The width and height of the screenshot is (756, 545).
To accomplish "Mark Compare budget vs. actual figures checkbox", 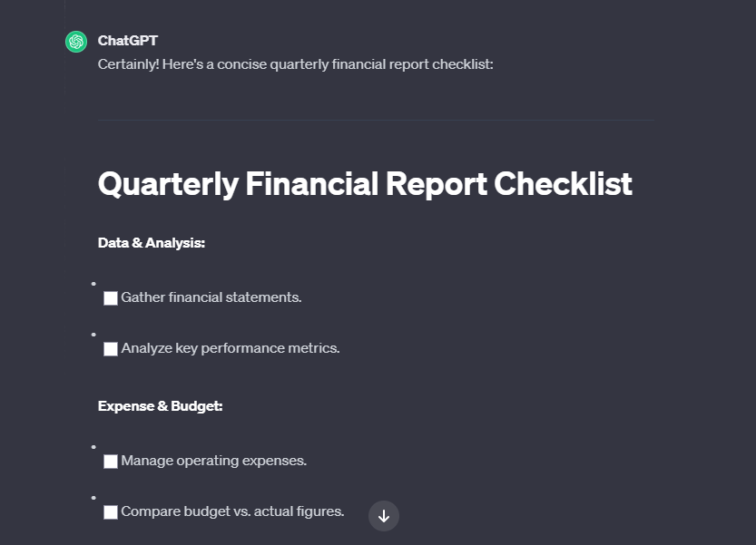I will [x=111, y=512].
